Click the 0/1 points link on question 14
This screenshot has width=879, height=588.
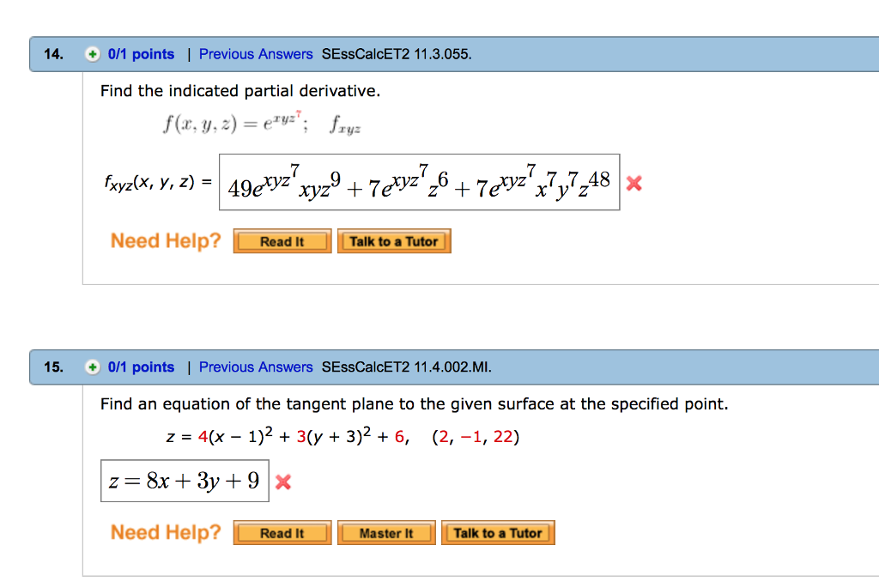140,54
